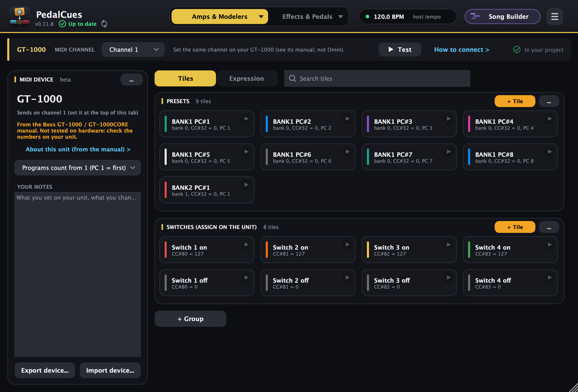Click into the Your Notes text area

[78, 274]
